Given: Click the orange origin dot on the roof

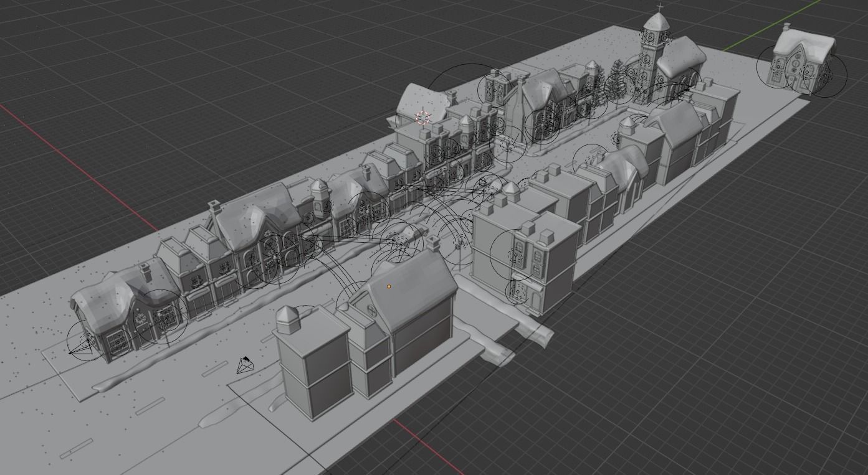Looking at the screenshot, I should click(x=389, y=286).
